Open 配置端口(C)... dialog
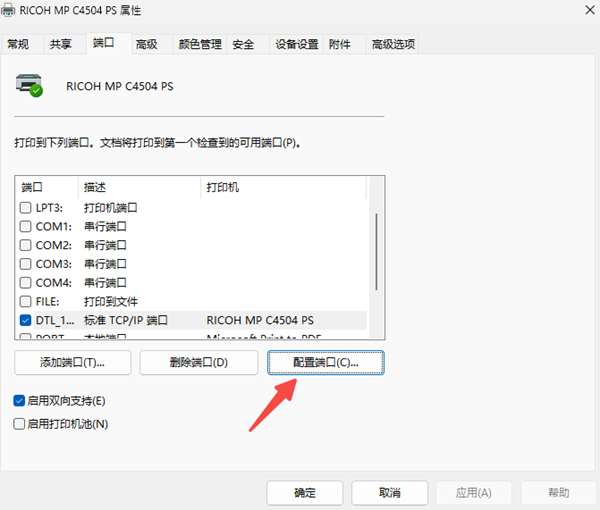This screenshot has width=600, height=510. pyautogui.click(x=326, y=362)
